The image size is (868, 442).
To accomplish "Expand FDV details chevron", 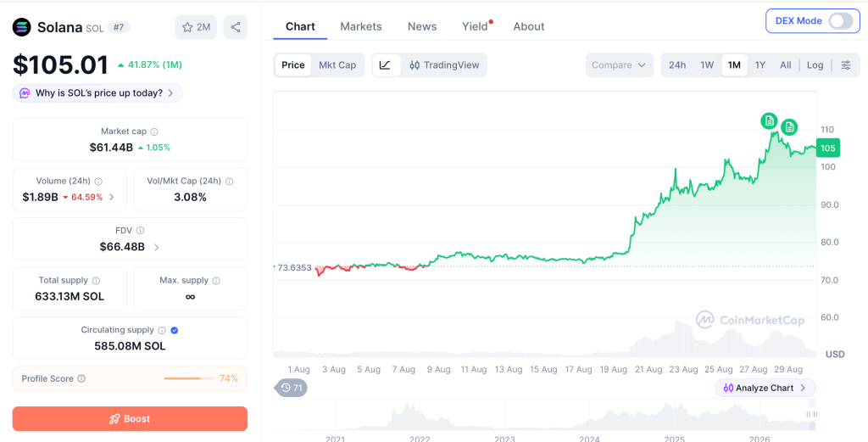I will [x=156, y=247].
